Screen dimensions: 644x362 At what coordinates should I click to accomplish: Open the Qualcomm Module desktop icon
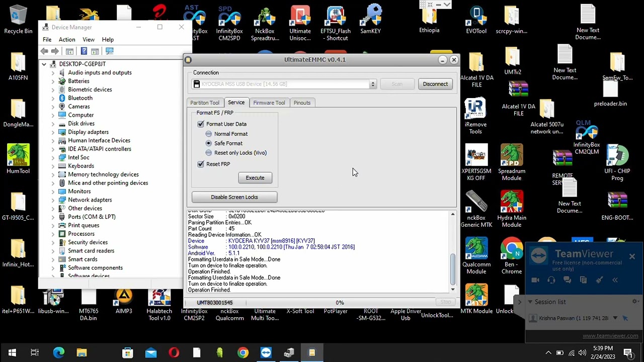point(476,256)
